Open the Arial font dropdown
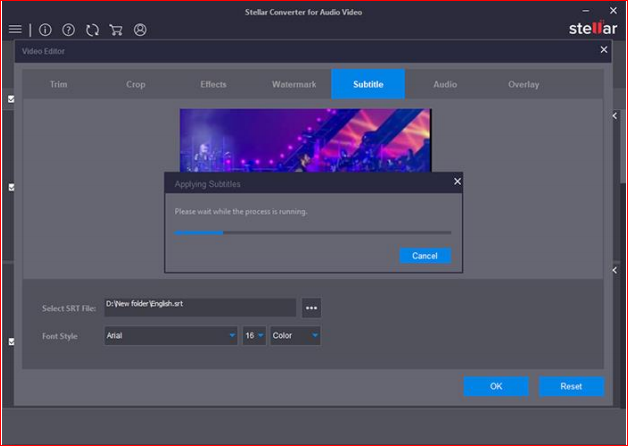Viewport: 628px width, 446px height. pos(171,336)
